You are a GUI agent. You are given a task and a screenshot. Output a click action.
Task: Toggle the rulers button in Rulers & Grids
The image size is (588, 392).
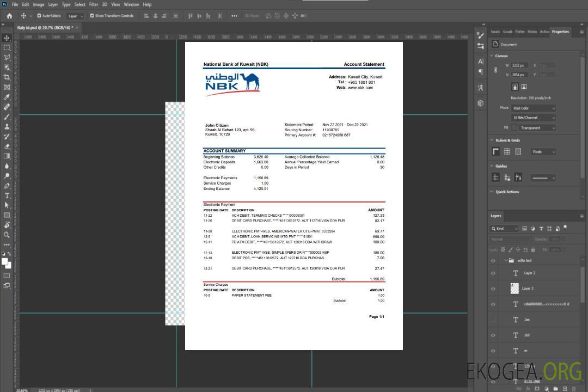point(496,151)
